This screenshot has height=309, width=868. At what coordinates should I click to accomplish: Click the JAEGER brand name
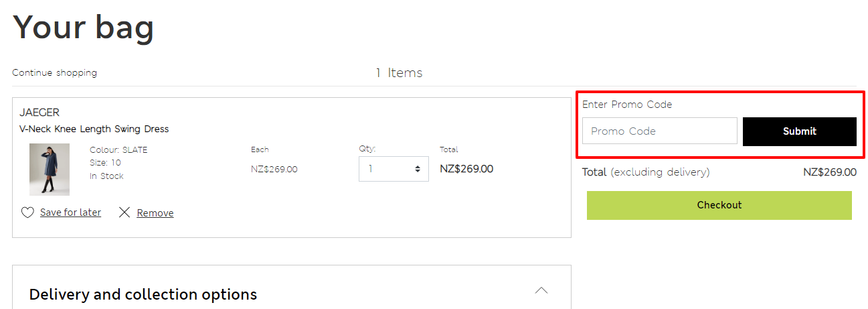tap(39, 112)
